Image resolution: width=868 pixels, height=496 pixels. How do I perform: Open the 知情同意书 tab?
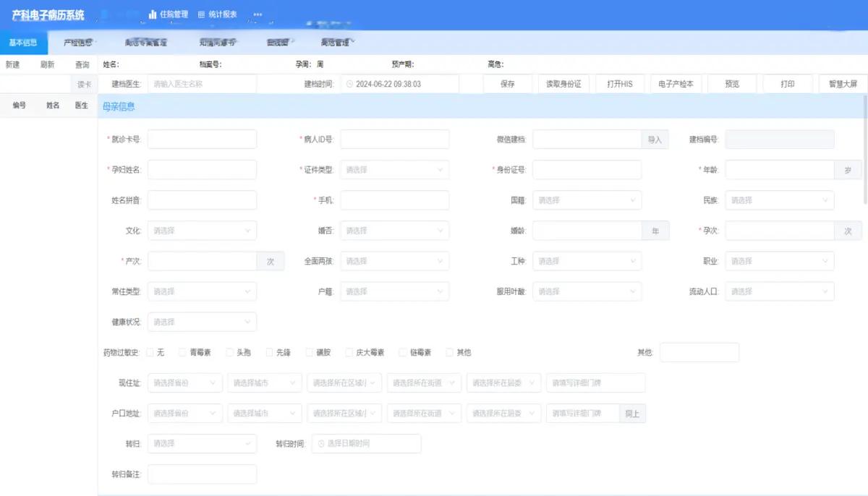coord(217,43)
